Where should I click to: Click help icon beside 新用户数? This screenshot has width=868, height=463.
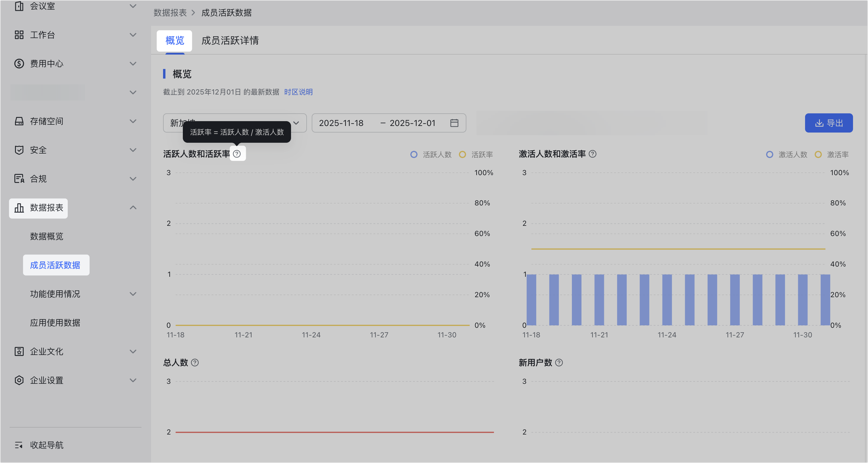coord(559,363)
